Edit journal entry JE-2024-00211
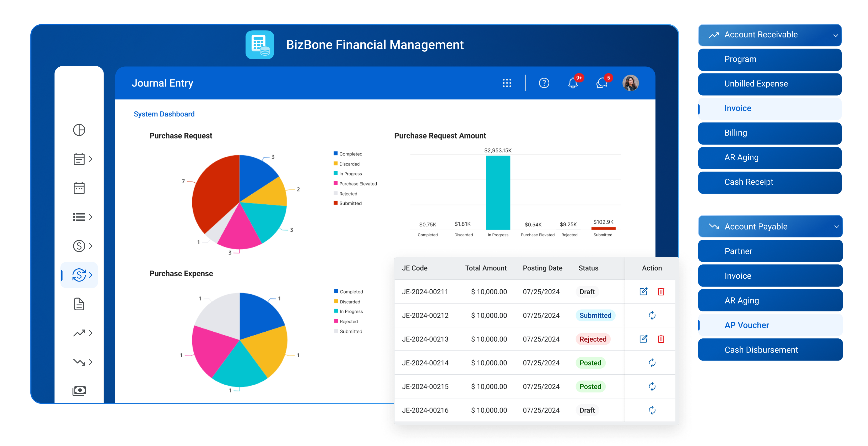 [643, 291]
